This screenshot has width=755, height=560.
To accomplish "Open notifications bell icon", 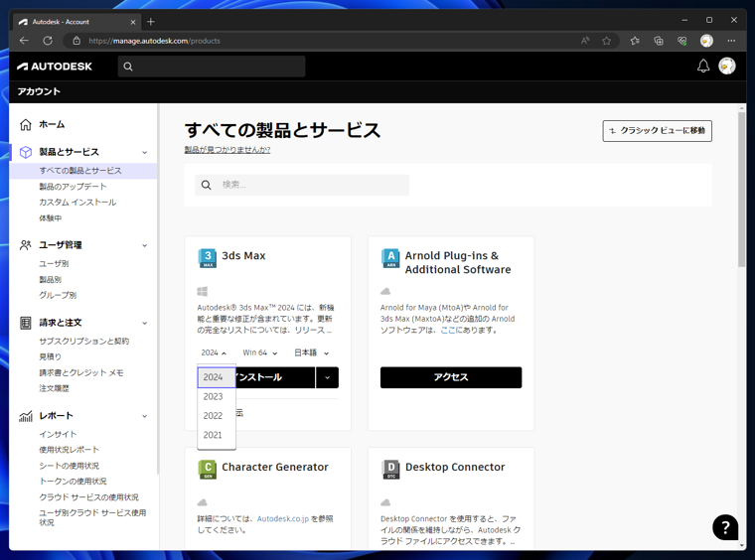I will pos(703,66).
